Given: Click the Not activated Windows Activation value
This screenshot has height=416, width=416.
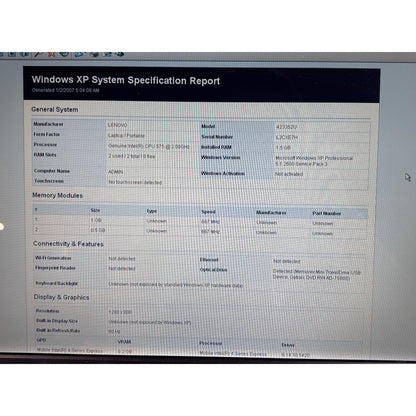Looking at the screenshot, I should (289, 174).
